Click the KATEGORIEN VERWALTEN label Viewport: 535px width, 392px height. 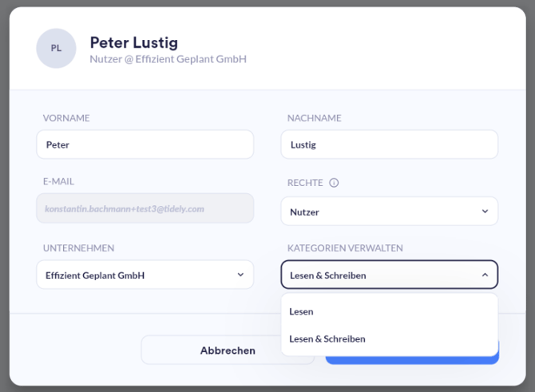(x=345, y=248)
